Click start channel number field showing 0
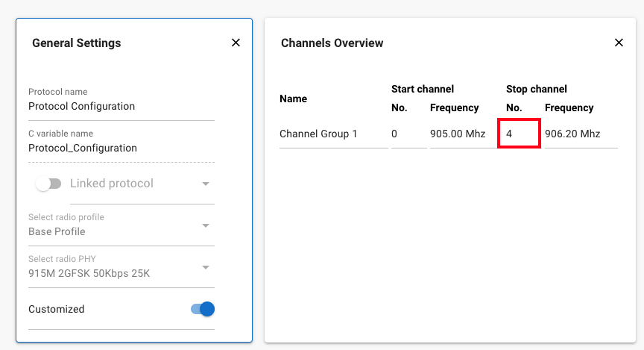644x350 pixels. (408, 134)
